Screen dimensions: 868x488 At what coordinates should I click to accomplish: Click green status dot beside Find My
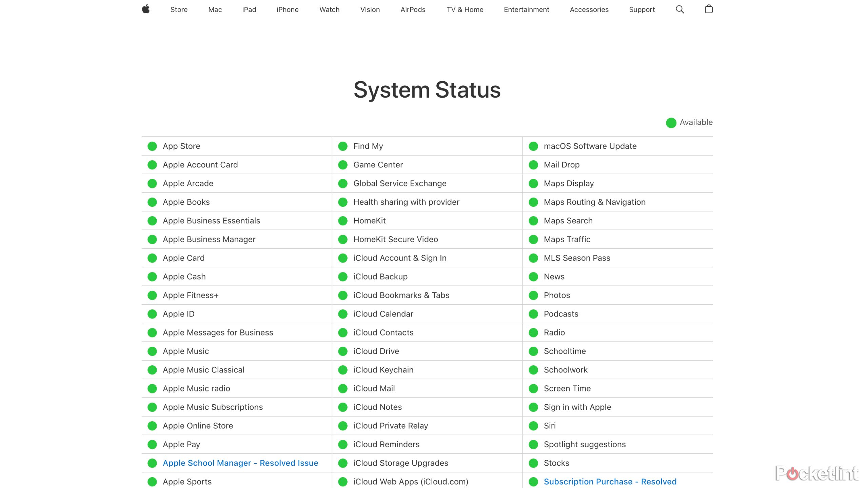[343, 146]
